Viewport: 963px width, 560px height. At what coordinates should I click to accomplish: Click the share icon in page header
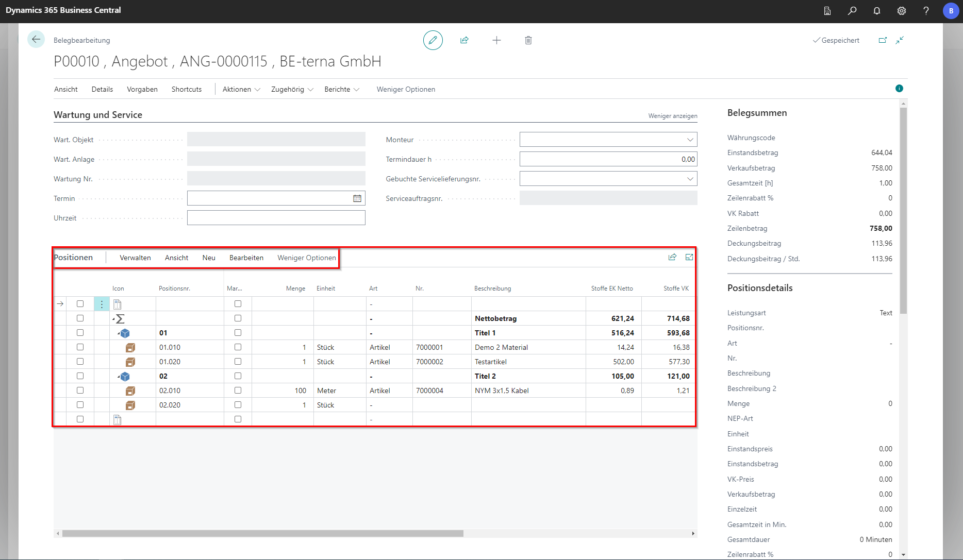[x=464, y=40]
